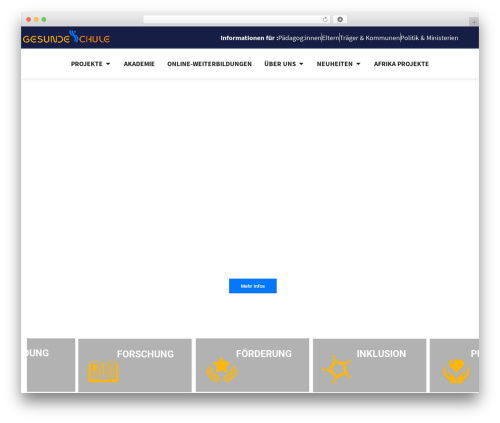Viewport: 500px width, 423px height.
Task: Click the heart in hands icon
Action: (x=456, y=371)
